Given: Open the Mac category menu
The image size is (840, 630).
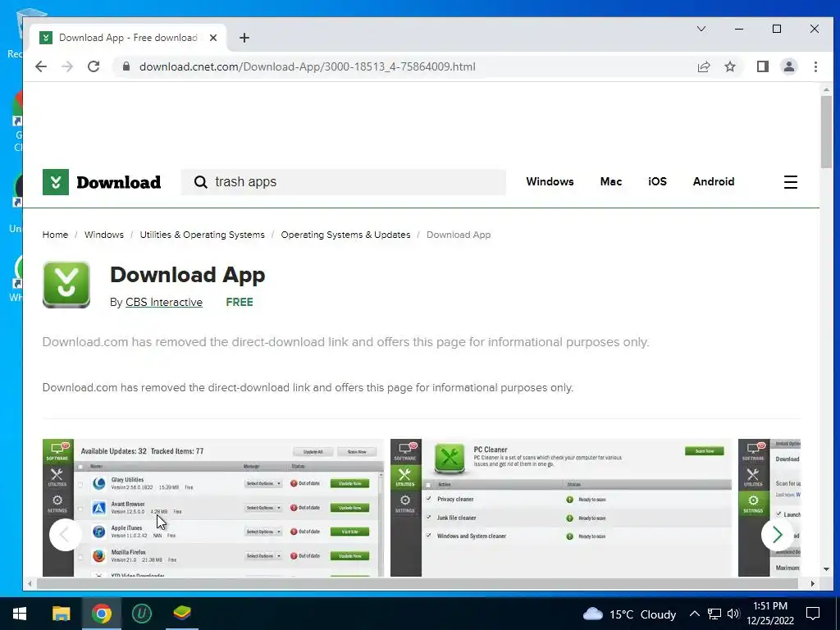Looking at the screenshot, I should 610,181.
